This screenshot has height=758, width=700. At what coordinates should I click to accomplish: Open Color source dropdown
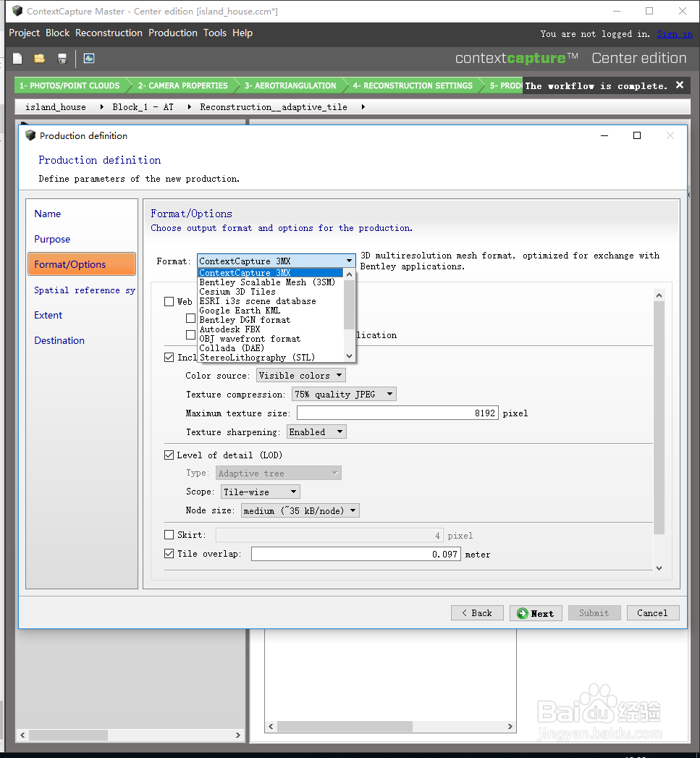point(300,376)
